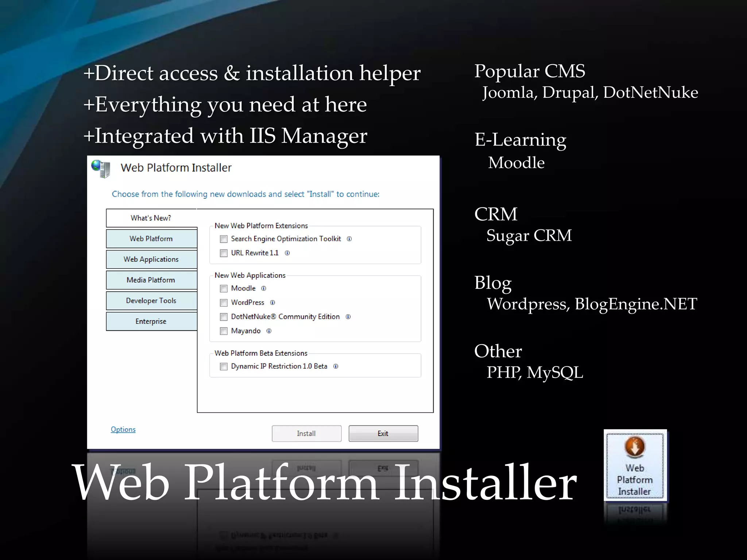Click info icon beside WordPress

(272, 303)
